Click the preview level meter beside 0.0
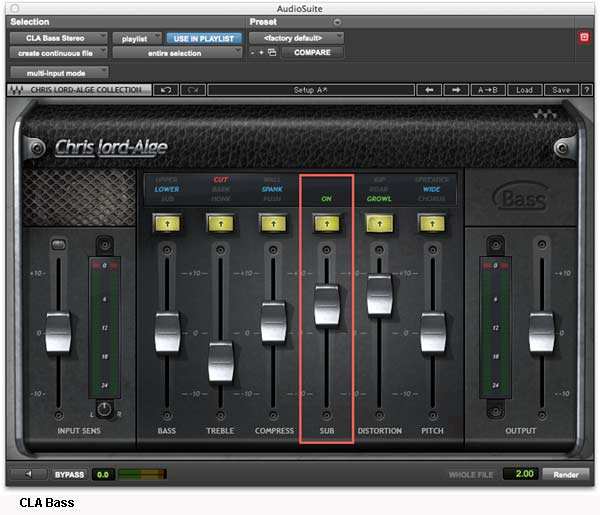Viewport: 600px width, 515px height. pyautogui.click(x=142, y=474)
